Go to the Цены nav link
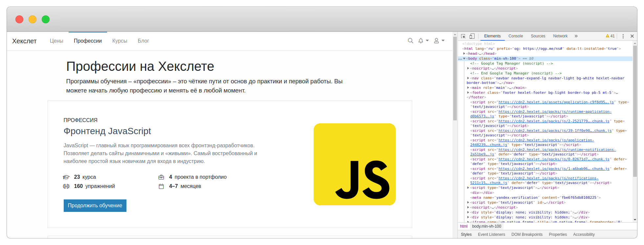 [x=56, y=41]
